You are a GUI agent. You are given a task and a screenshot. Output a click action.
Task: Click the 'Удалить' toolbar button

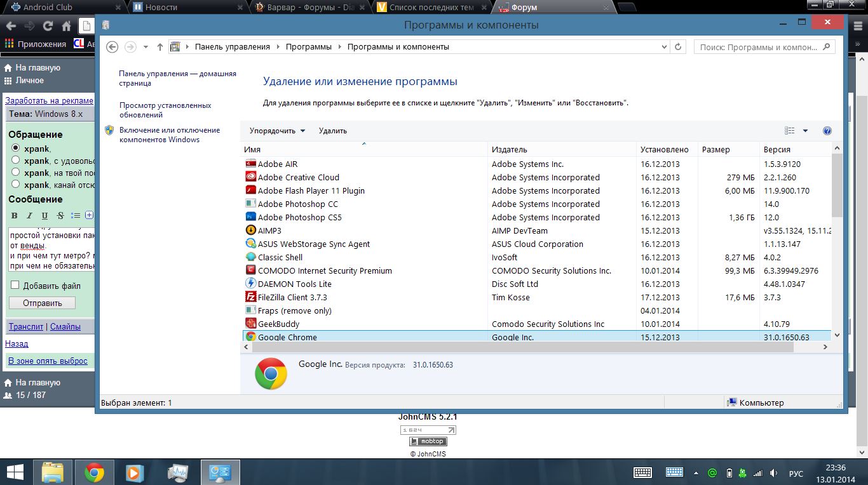coord(332,131)
